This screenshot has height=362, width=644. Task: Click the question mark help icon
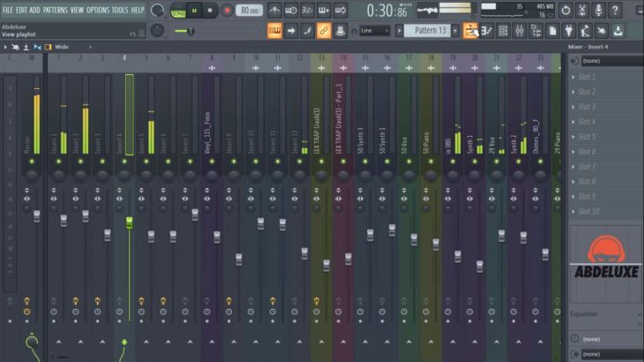pos(615,11)
